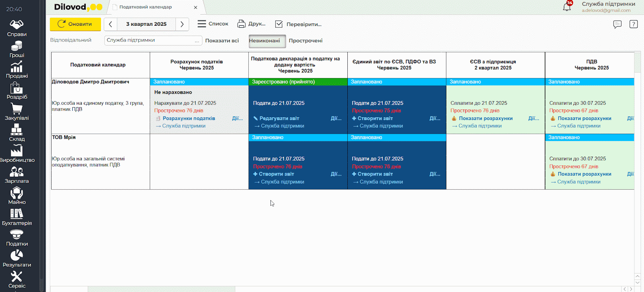644x292 pixels.
Task: Go to next quarter arrow
Action: tap(182, 24)
